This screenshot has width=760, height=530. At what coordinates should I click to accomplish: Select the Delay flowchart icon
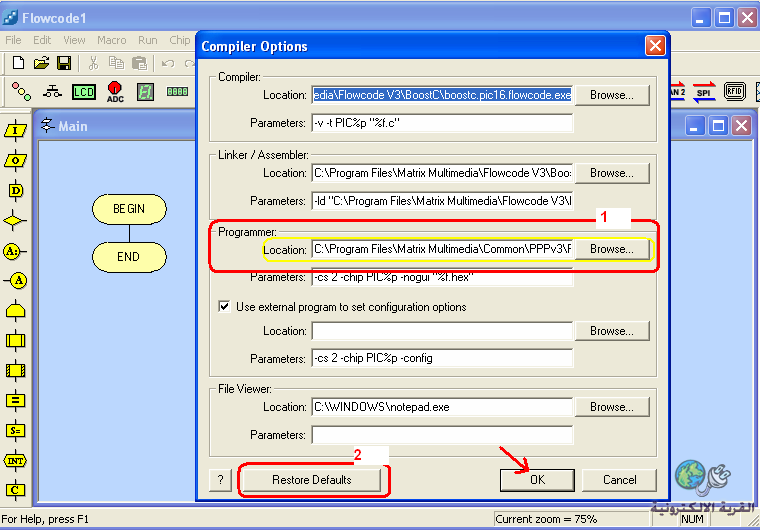click(15, 191)
